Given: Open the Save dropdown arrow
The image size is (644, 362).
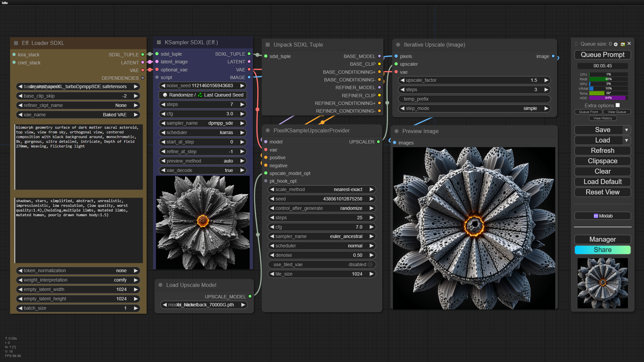Looking at the screenshot, I should tap(626, 130).
